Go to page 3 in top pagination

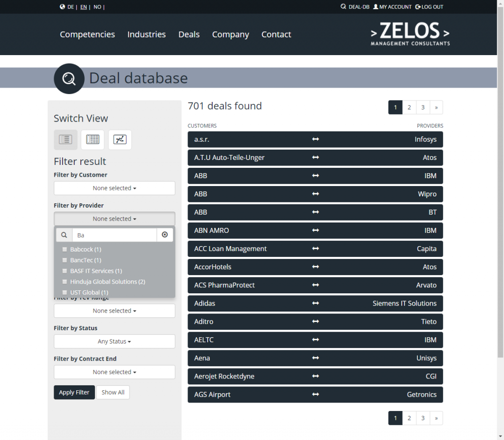click(423, 107)
